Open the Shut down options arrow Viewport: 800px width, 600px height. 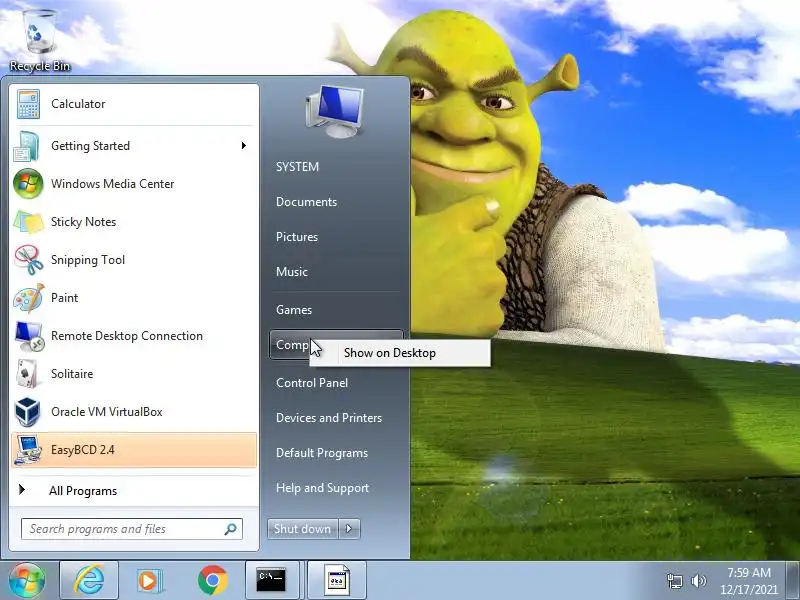pyautogui.click(x=349, y=529)
